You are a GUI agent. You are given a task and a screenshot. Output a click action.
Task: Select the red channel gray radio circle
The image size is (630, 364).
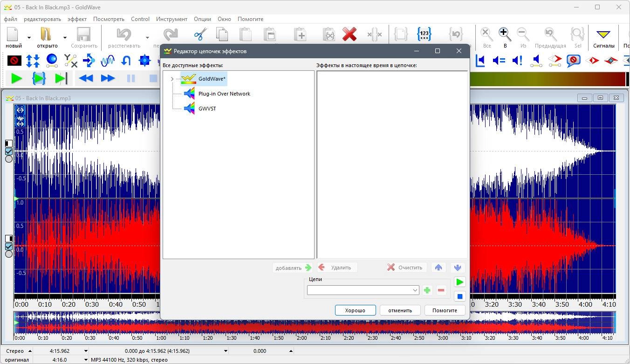[x=9, y=254]
